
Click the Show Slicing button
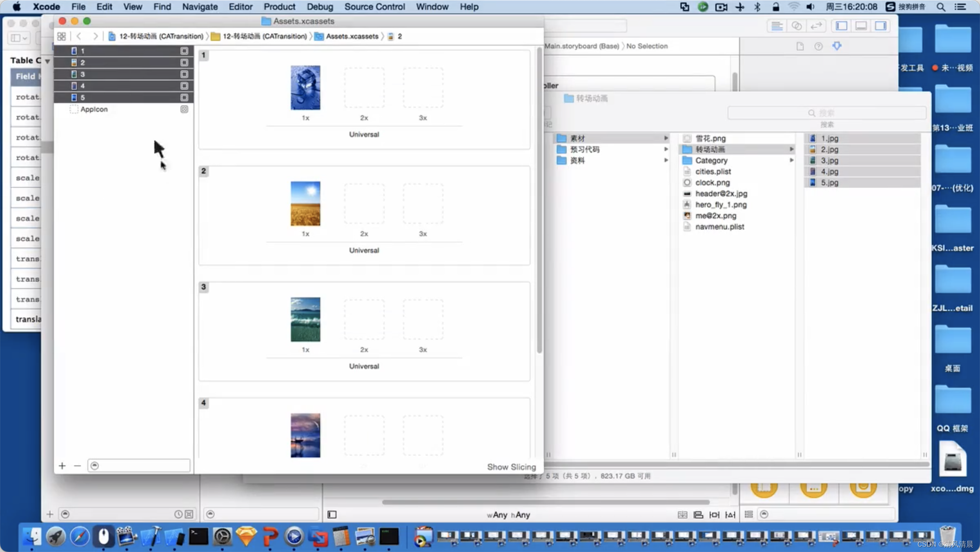coord(511,467)
